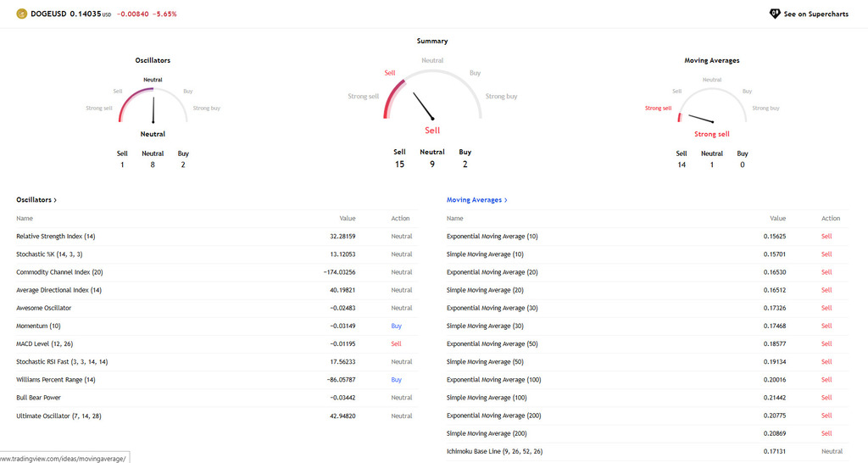Click the DOGEUSD symbol name
The width and height of the screenshot is (868, 463).
click(47, 14)
